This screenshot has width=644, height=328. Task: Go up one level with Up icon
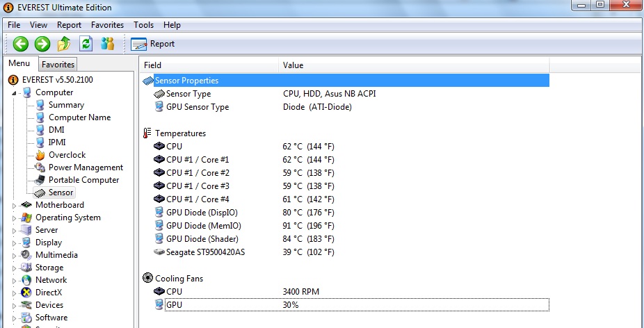click(64, 44)
